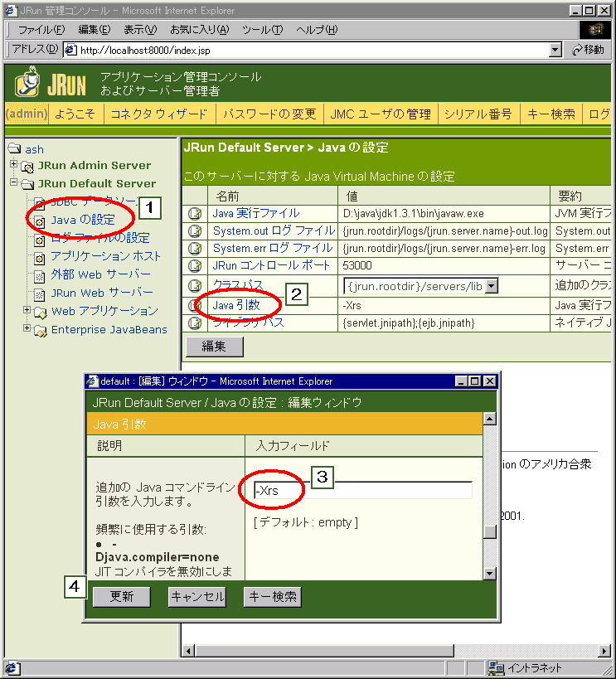
Task: Open the クラス パス value dropdown
Action: 492,286
